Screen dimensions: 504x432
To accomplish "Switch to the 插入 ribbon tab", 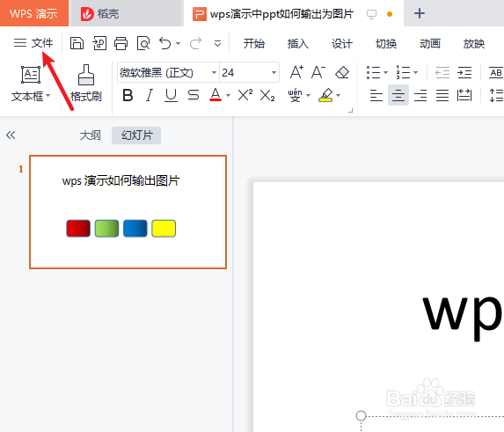I will [298, 43].
